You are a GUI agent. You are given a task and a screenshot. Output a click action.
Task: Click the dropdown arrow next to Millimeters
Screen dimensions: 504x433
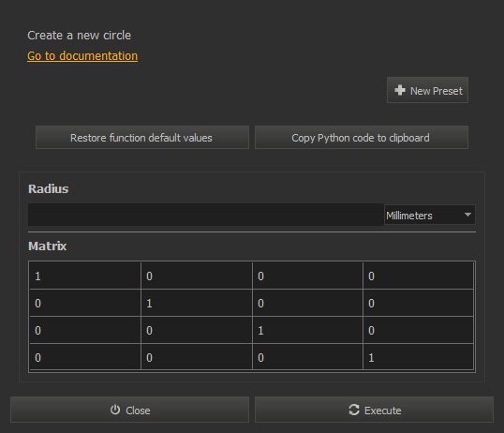[x=467, y=215]
